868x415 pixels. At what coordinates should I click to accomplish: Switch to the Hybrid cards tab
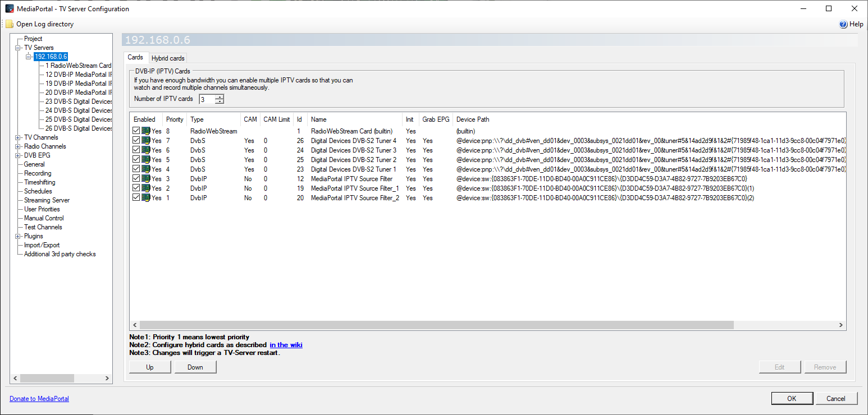[x=168, y=58]
